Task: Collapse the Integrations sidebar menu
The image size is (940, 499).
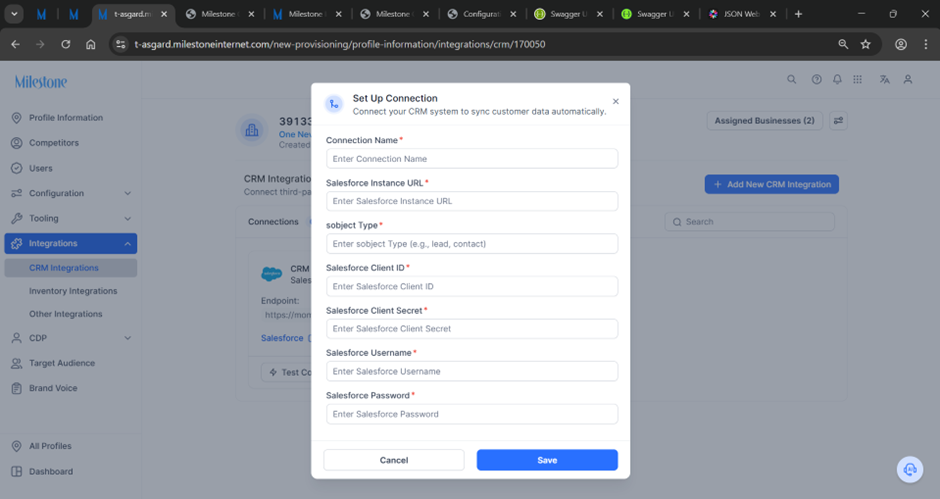Action: [x=71, y=244]
